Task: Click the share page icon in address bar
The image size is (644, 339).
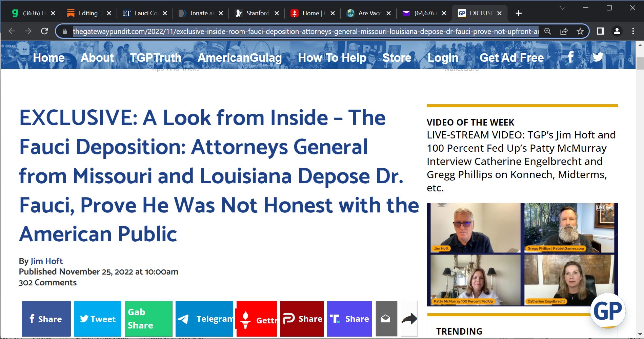Action: click(x=564, y=31)
